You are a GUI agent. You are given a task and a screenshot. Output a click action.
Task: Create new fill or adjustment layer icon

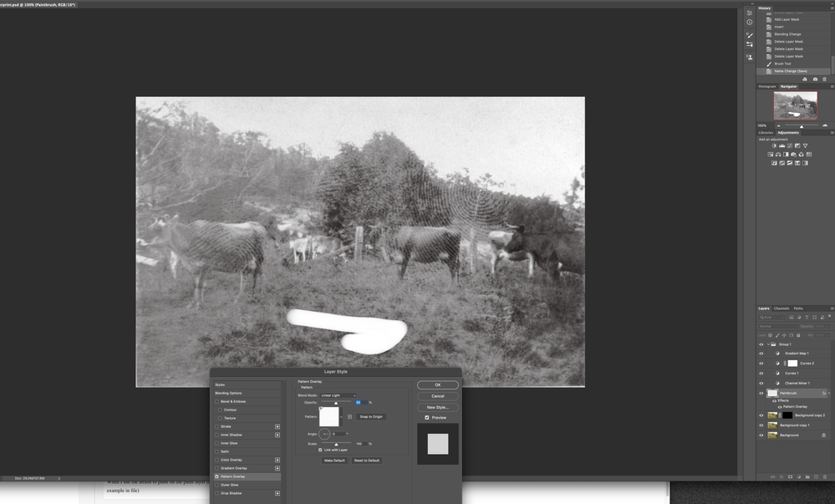click(x=799, y=476)
